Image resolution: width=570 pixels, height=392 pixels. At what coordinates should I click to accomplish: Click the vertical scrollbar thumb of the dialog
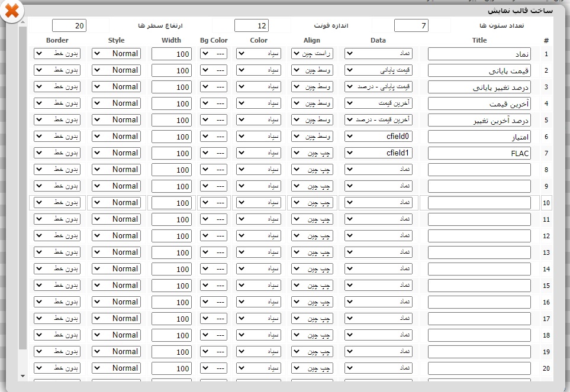(22, 188)
